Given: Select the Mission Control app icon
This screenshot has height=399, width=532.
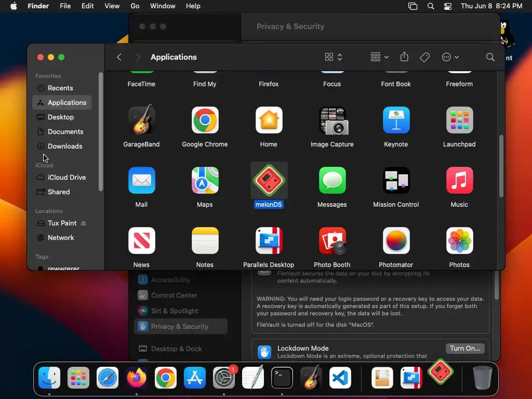Looking at the screenshot, I should pos(396,180).
